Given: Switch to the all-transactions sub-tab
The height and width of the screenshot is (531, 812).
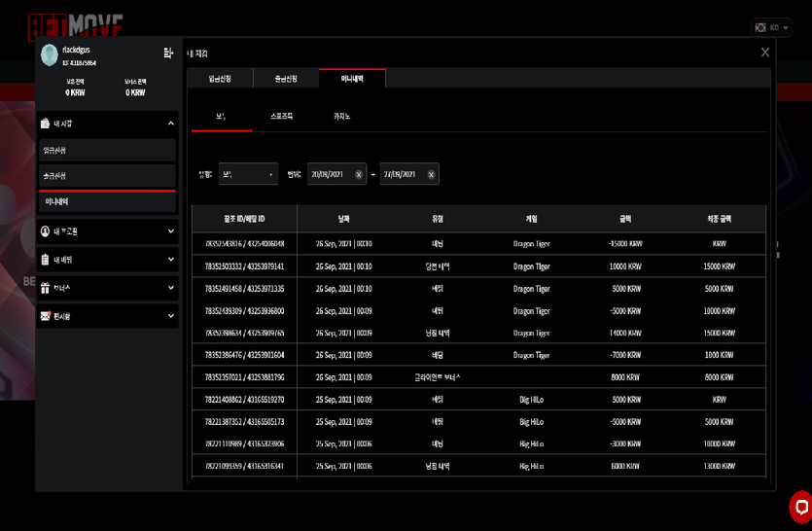Looking at the screenshot, I should point(221,117).
